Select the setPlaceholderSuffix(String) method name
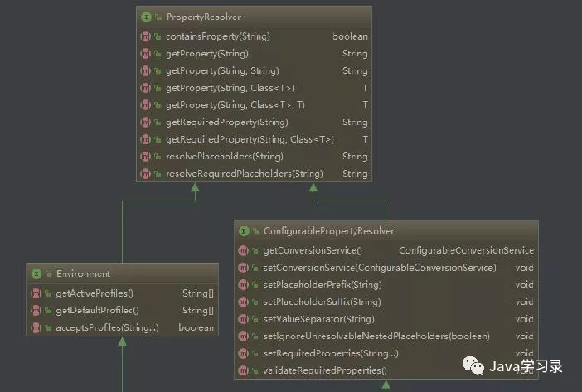This screenshot has height=392, width=582. point(323,302)
